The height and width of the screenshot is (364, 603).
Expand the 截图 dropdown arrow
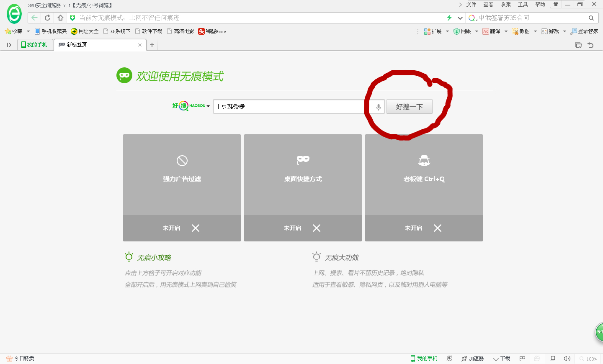click(x=535, y=31)
